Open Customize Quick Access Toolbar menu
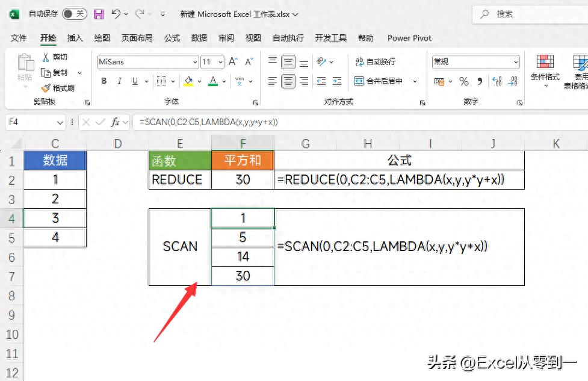588x381 pixels. tap(162, 14)
